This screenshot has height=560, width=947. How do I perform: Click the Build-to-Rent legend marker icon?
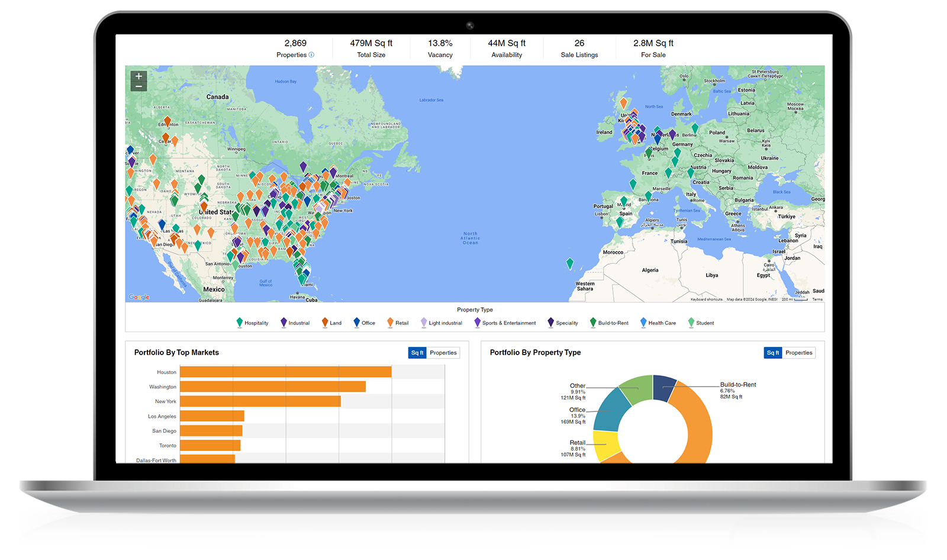(x=593, y=322)
